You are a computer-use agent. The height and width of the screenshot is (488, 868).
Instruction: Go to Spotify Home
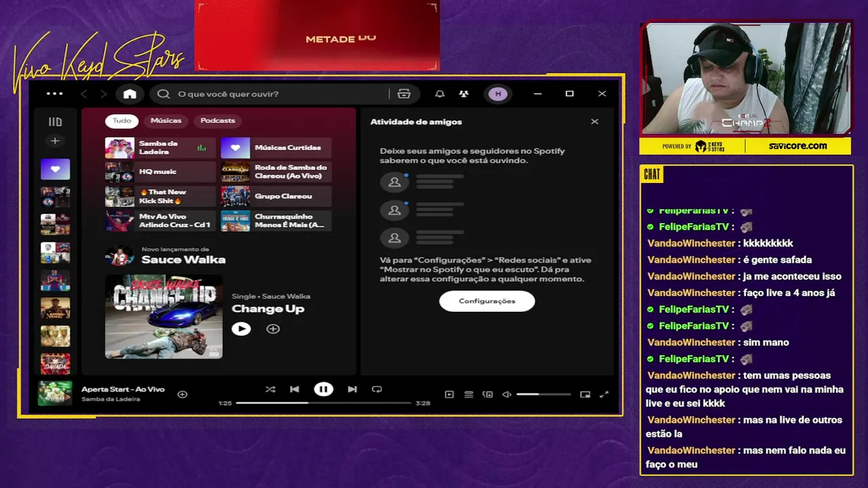tap(130, 94)
